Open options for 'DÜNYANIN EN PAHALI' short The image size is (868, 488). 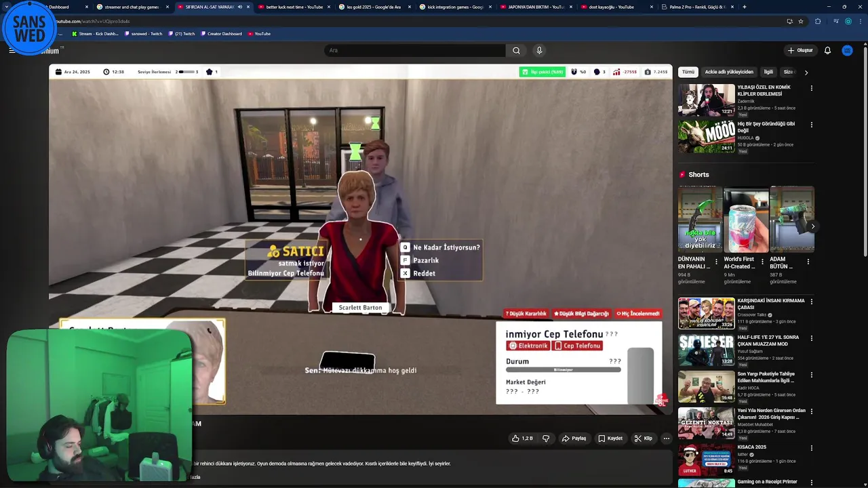point(716,262)
